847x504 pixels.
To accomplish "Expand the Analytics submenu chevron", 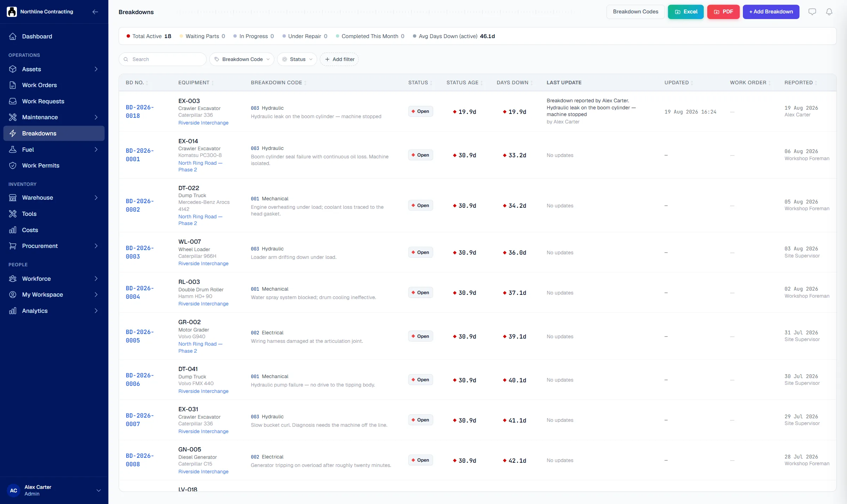I will pyautogui.click(x=96, y=311).
